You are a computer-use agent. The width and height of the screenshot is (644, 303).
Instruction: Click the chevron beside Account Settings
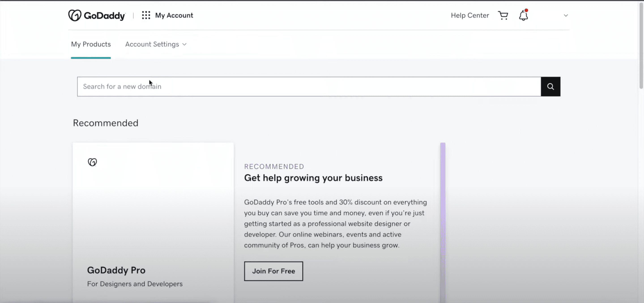(185, 44)
